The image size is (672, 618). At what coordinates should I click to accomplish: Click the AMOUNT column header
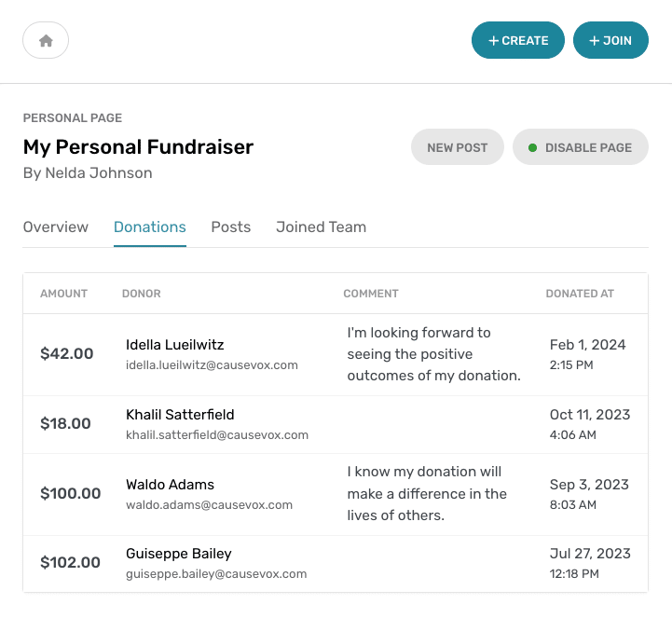pos(64,294)
